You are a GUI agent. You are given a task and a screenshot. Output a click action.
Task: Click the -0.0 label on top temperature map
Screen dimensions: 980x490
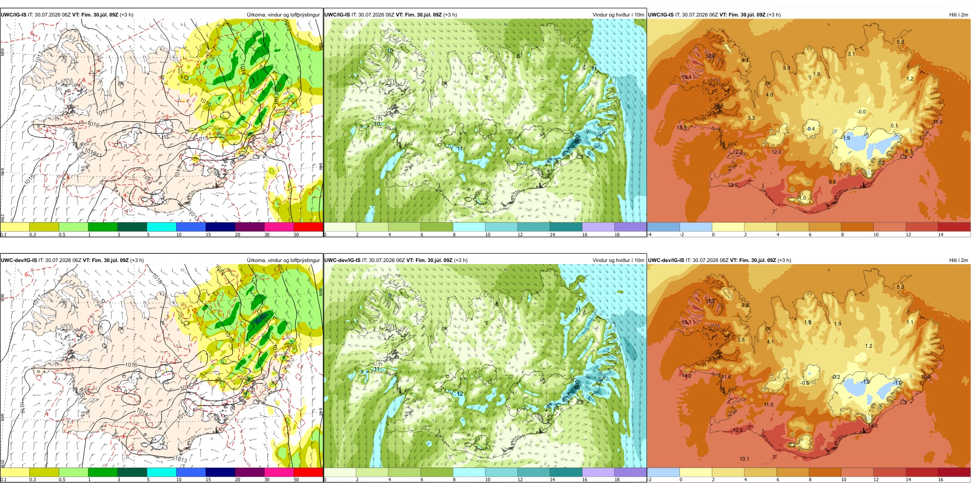click(861, 112)
